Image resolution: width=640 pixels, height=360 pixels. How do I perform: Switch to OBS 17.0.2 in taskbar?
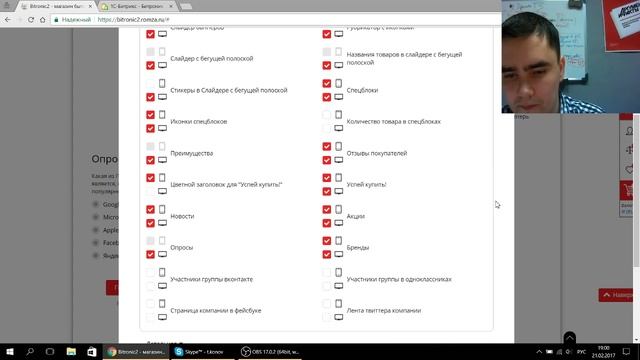pyautogui.click(x=269, y=351)
